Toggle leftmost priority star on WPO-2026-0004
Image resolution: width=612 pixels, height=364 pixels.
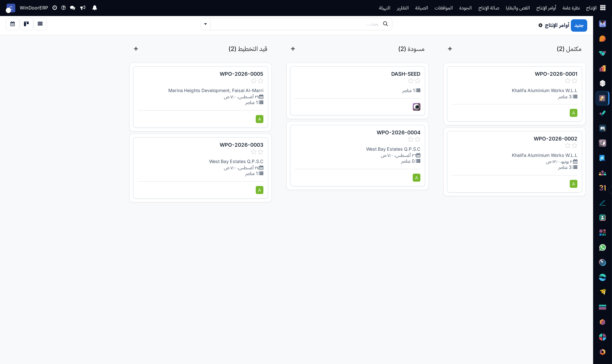point(411,140)
